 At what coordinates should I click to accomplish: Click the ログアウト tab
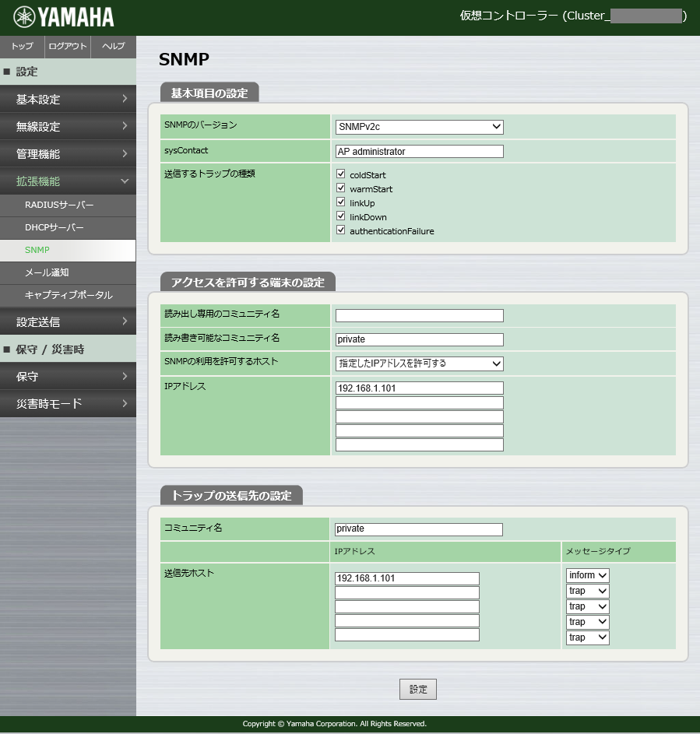point(67,47)
